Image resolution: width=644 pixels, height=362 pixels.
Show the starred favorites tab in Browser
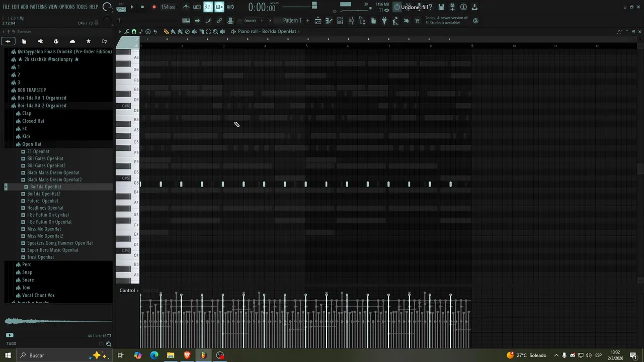(89, 41)
